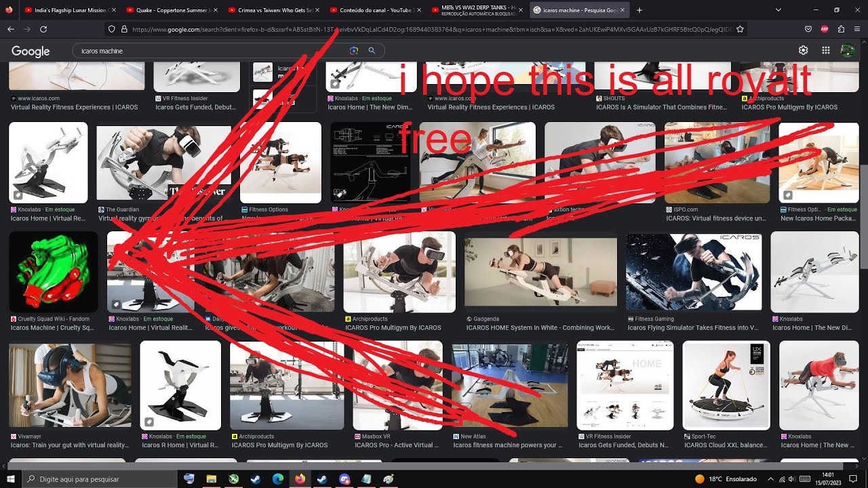Image resolution: width=868 pixels, height=488 pixels.
Task: Reload the current Google page
Action: (43, 29)
